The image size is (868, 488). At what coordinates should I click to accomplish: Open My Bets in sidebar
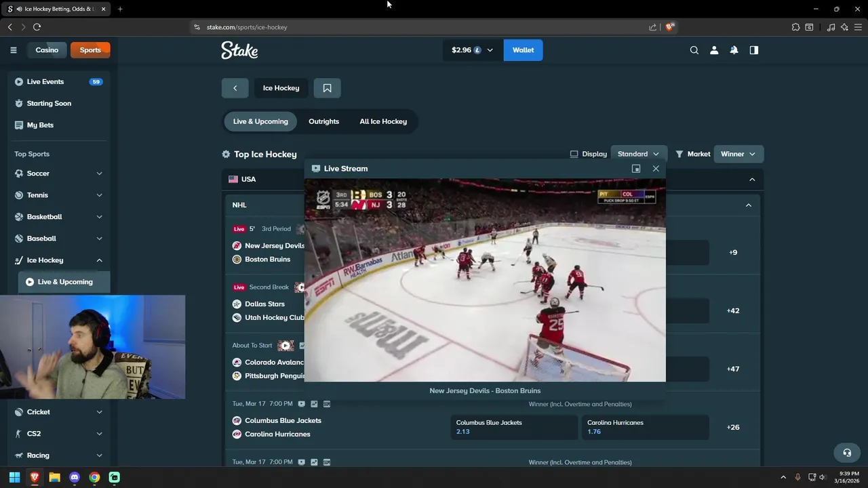click(x=59, y=125)
